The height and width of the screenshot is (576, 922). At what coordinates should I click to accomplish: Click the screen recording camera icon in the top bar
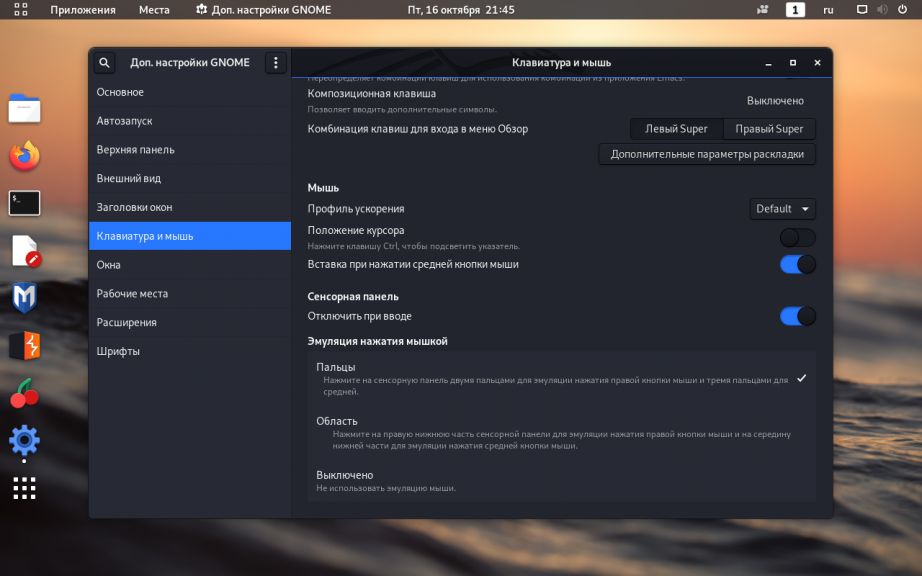click(763, 9)
